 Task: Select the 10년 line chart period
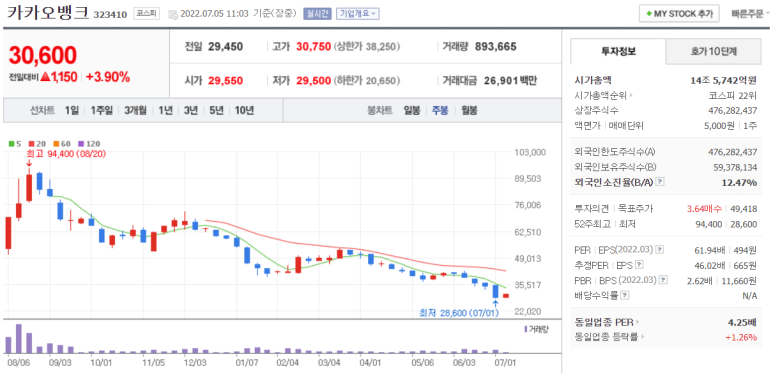[x=244, y=110]
